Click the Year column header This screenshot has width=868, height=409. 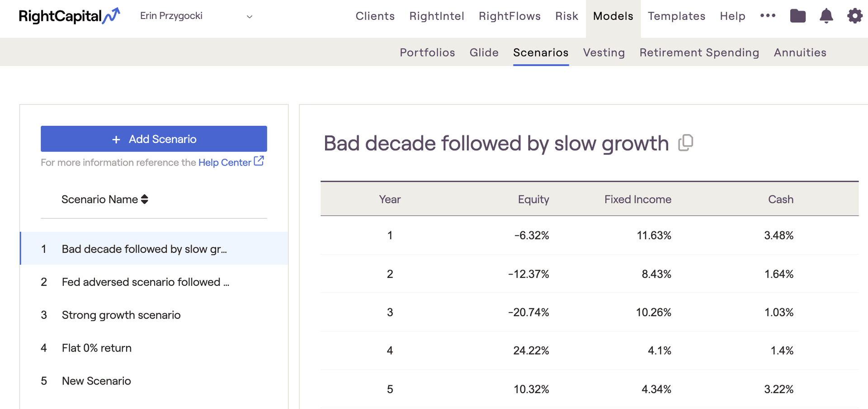(x=390, y=200)
